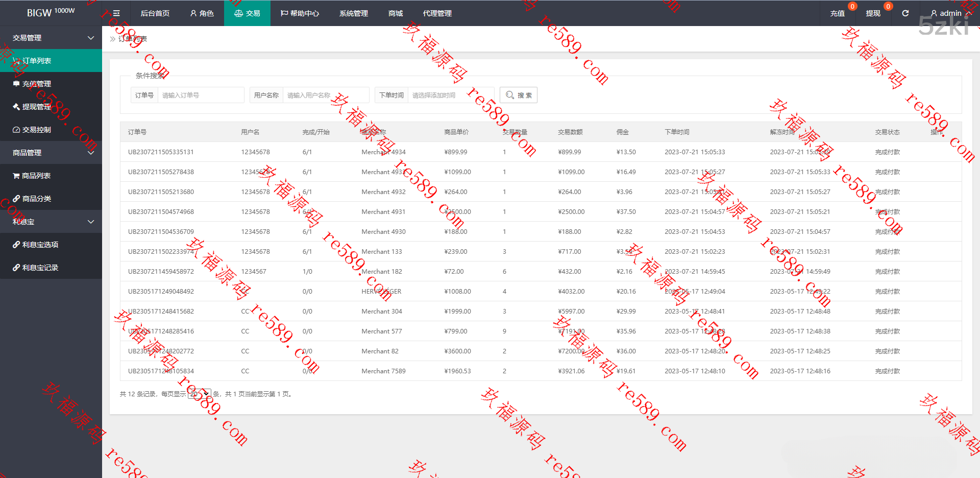The width and height of the screenshot is (980, 478).
Task: Click the 提现 notification button
Action: pyautogui.click(x=873, y=13)
